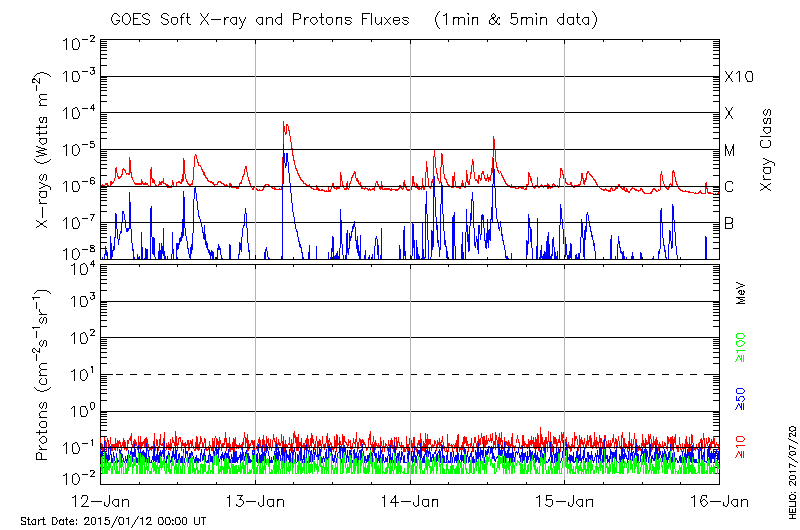This screenshot has height=530, width=800.
Task: Select the 13-Jan date label on time axis
Action: pyautogui.click(x=256, y=500)
